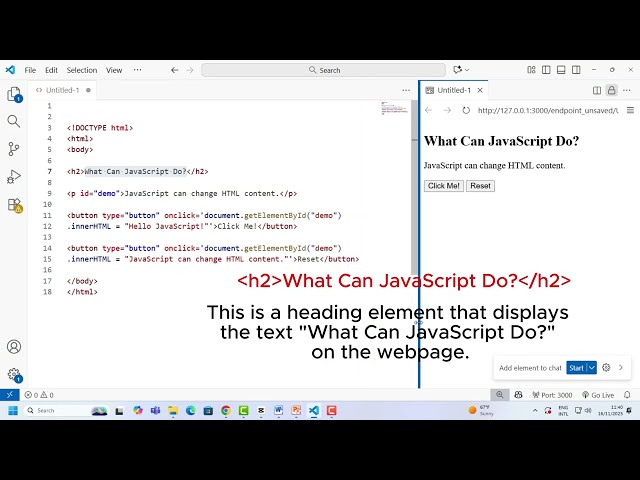Open File Explorer from the taskbar
Screen dimensions: 640x480
click(x=173, y=410)
